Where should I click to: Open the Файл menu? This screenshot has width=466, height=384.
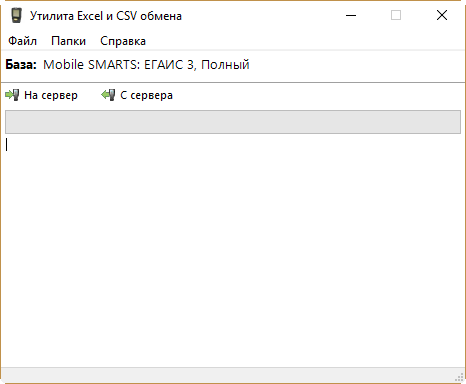[x=22, y=41]
